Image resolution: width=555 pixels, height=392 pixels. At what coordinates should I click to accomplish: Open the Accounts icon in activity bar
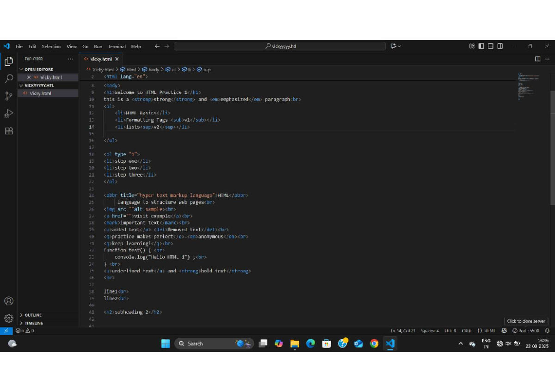click(x=8, y=301)
